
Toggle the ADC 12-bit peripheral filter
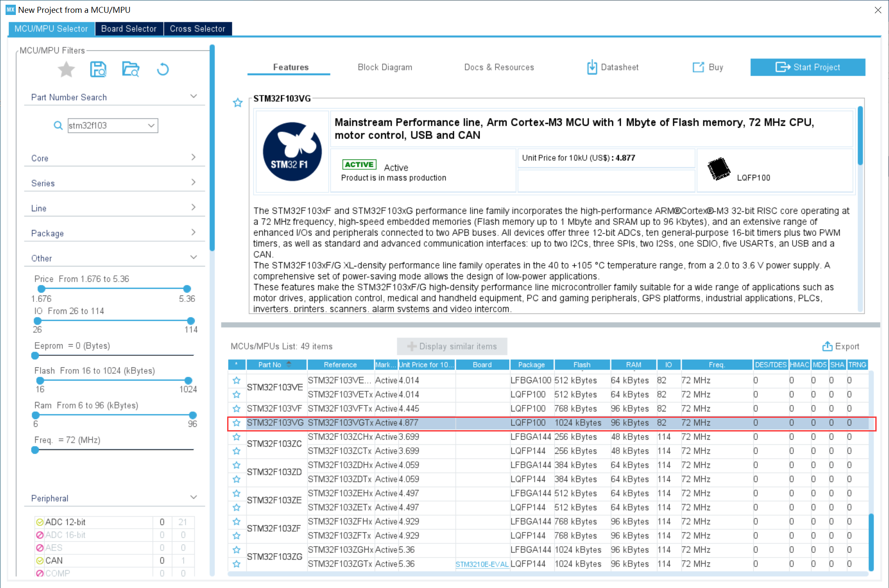click(x=40, y=522)
